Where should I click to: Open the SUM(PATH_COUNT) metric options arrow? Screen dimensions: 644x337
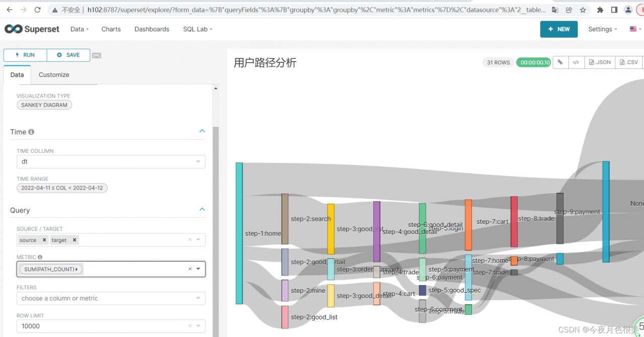76,270
